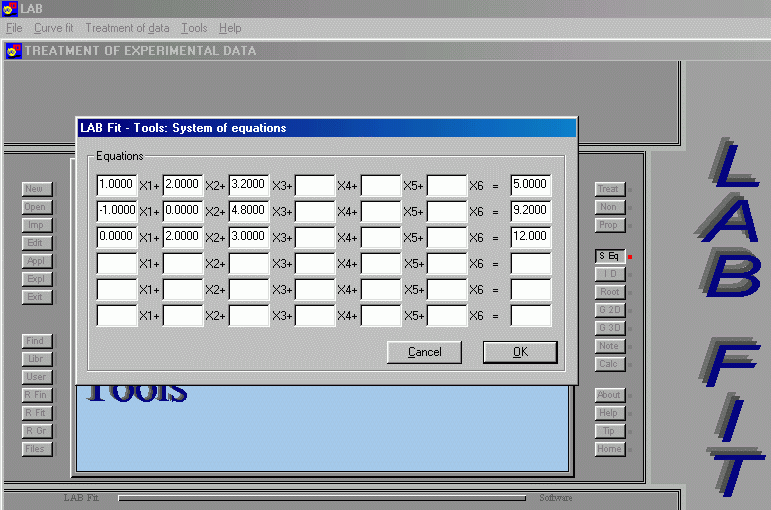Click the S Eq system of equations button

[610, 256]
